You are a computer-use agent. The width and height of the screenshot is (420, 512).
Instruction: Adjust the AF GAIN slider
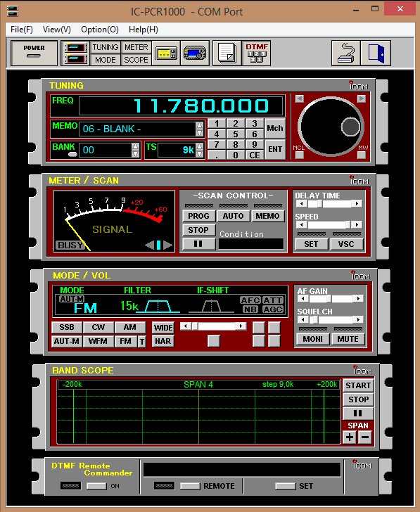[330, 298]
